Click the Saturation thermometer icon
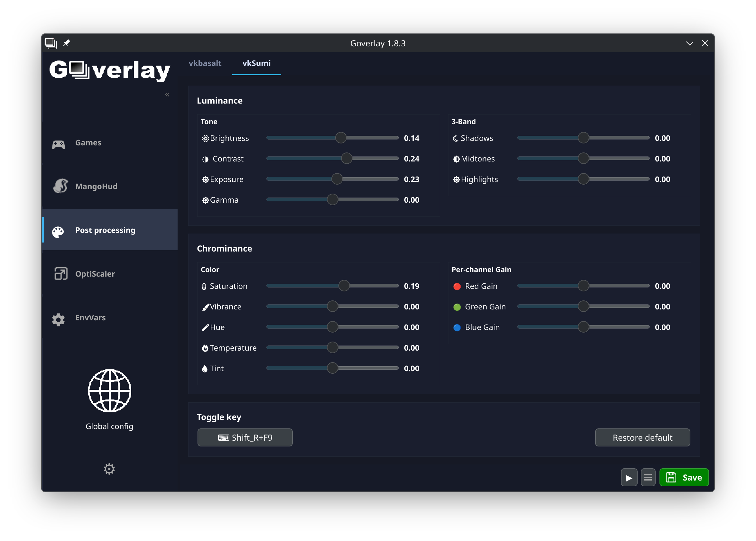Image resolution: width=756 pixels, height=541 pixels. 204,287
